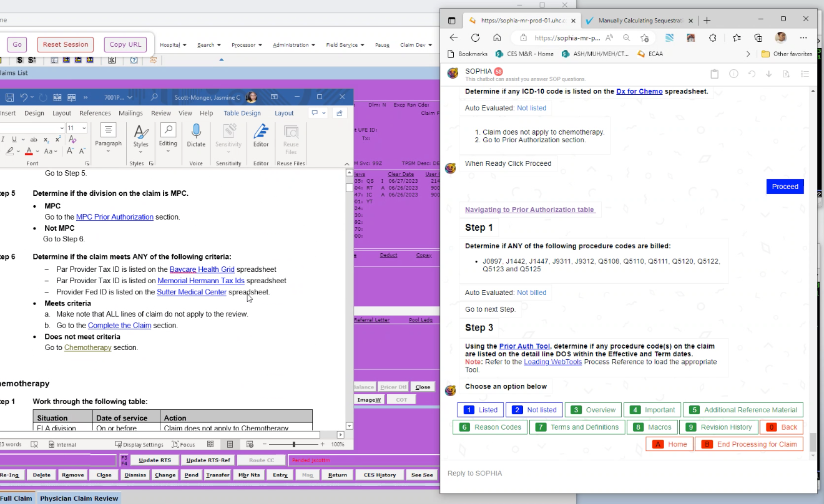Open the font size dropdown showing 11
The width and height of the screenshot is (824, 504).
84,128
